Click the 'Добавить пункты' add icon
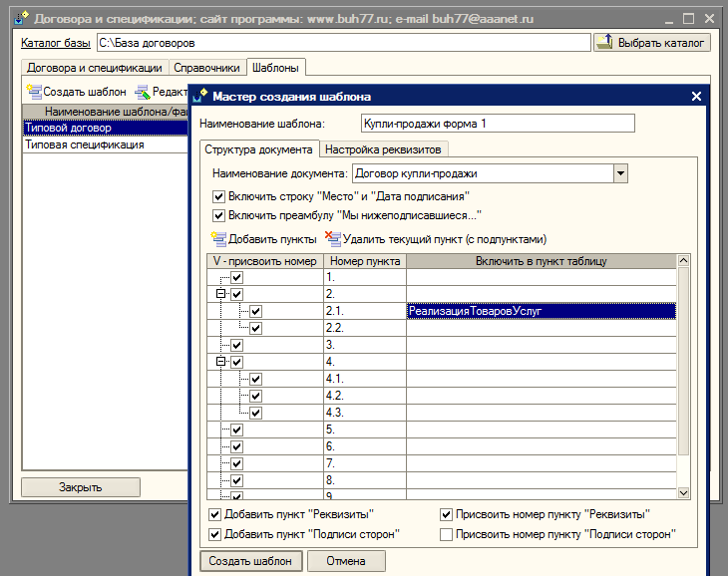Viewport: 728px width, 576px height. coord(218,238)
